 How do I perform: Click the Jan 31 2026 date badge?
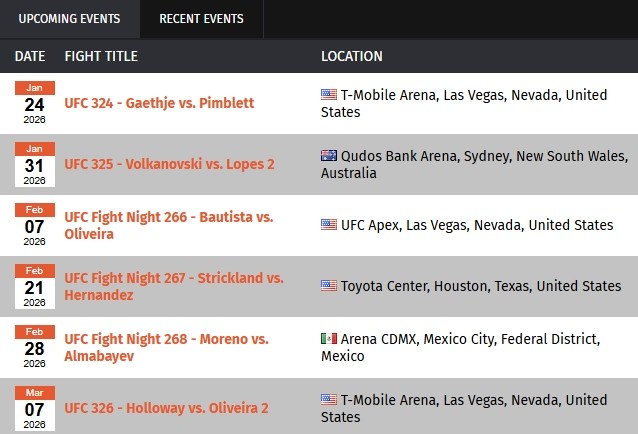[x=34, y=164]
